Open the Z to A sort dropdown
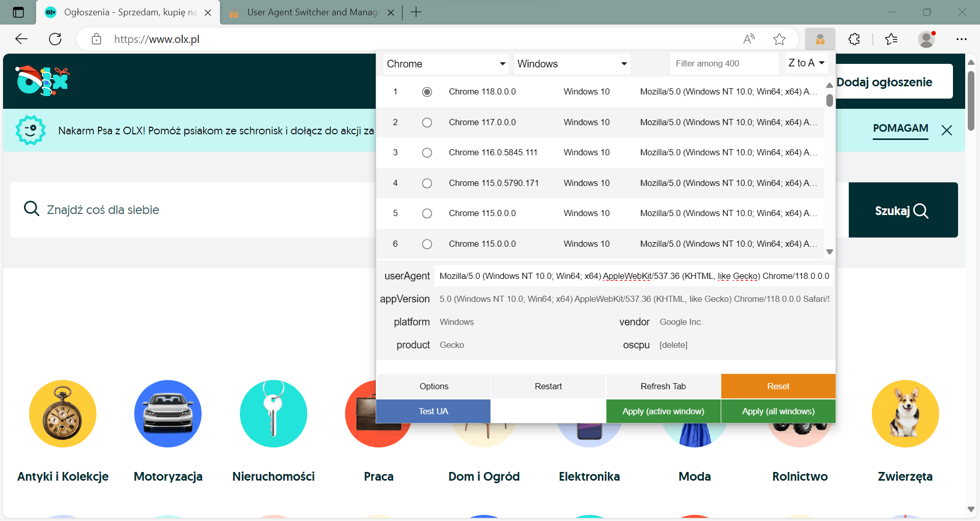This screenshot has height=521, width=980. [806, 63]
